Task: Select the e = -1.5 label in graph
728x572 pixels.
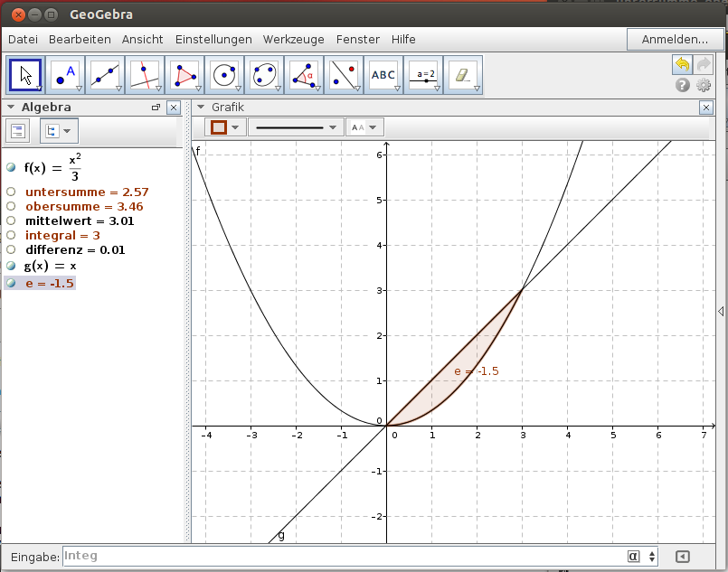Action: (477, 371)
